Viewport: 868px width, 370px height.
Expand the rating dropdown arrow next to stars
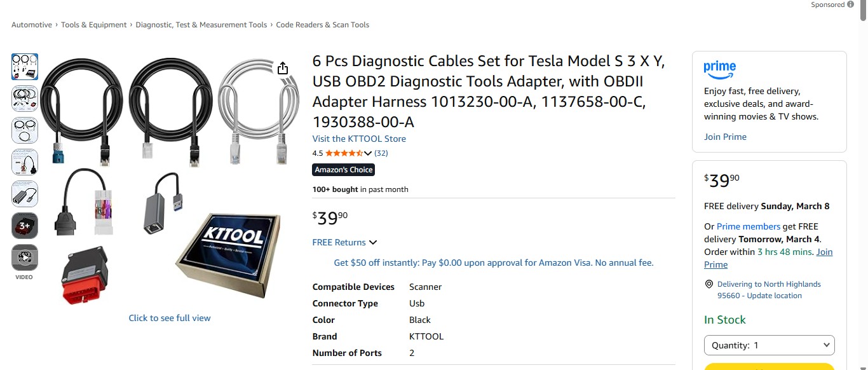(x=369, y=153)
